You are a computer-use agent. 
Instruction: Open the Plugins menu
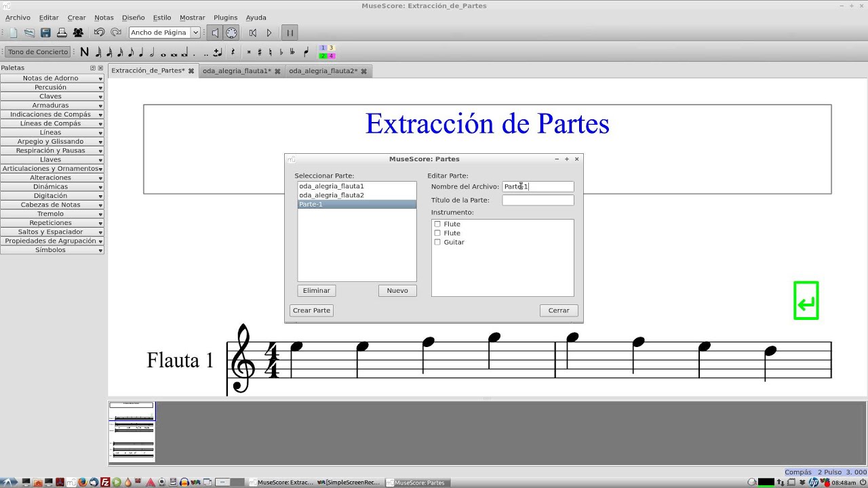(225, 18)
